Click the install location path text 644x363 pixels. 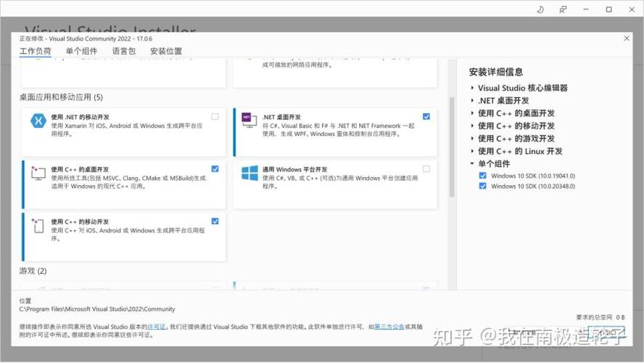97,309
